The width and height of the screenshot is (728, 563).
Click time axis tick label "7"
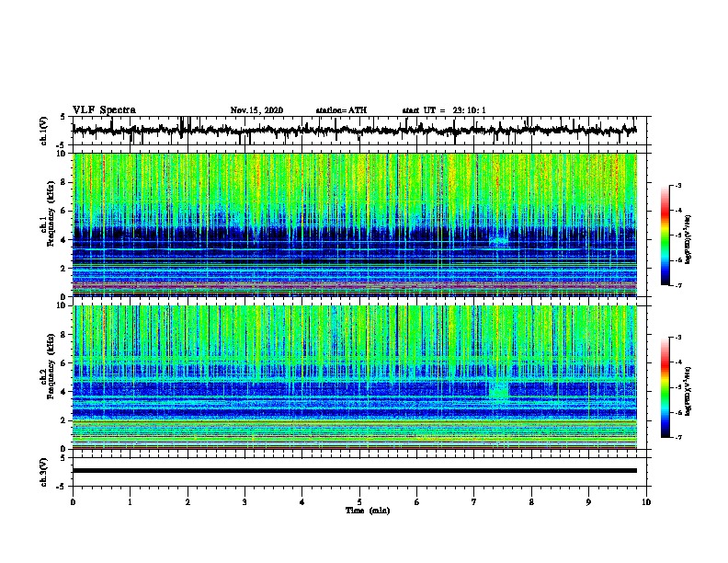click(474, 502)
